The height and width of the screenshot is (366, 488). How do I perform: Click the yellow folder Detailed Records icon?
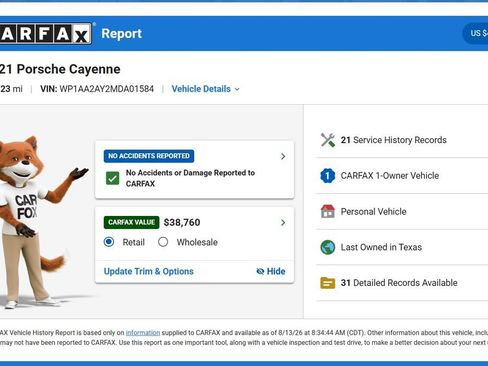pyautogui.click(x=328, y=283)
